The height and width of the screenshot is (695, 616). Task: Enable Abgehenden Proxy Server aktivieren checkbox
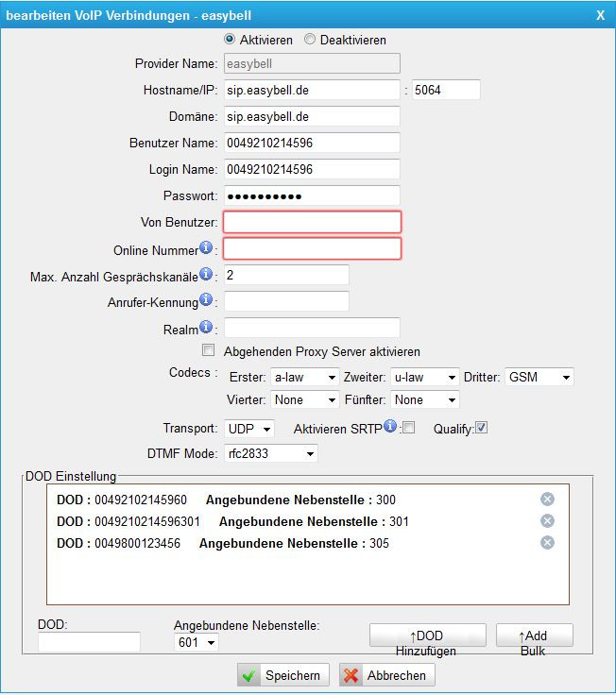coord(209,351)
